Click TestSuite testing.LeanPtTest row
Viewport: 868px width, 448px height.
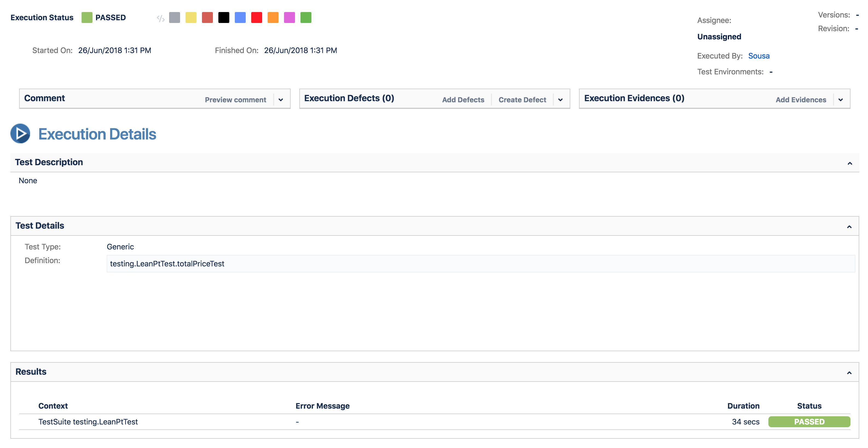point(435,422)
